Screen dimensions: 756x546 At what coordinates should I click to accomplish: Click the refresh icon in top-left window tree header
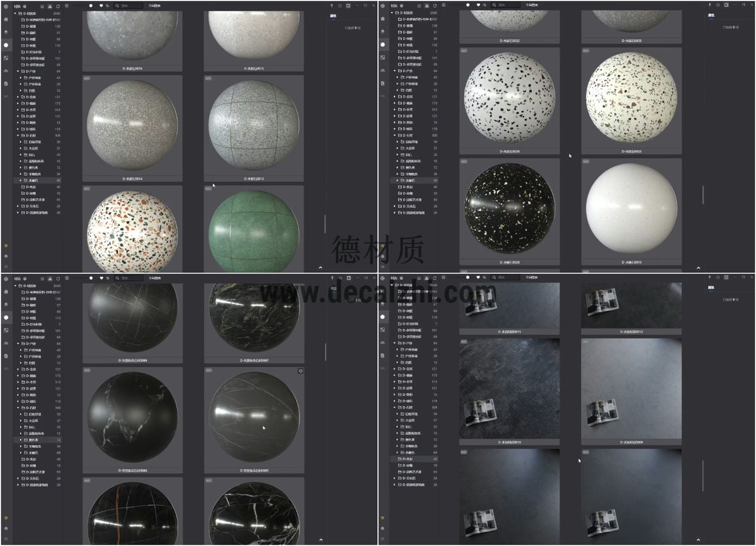pyautogui.click(x=58, y=5)
